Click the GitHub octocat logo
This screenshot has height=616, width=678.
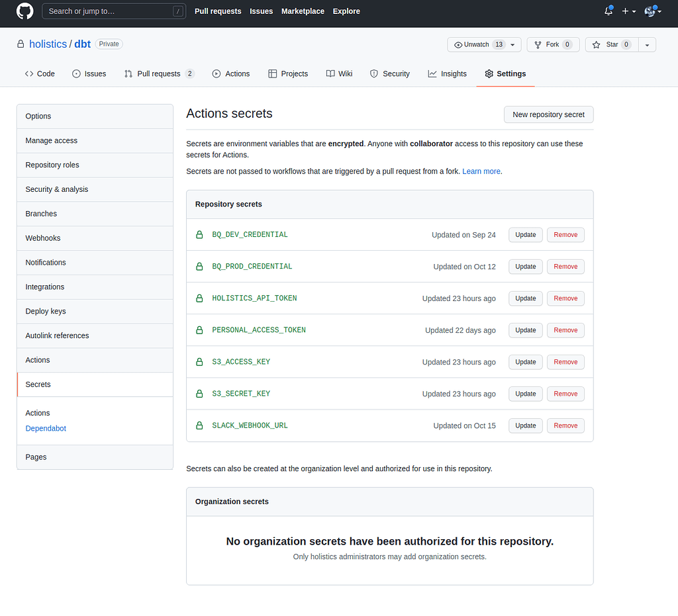(x=24, y=11)
